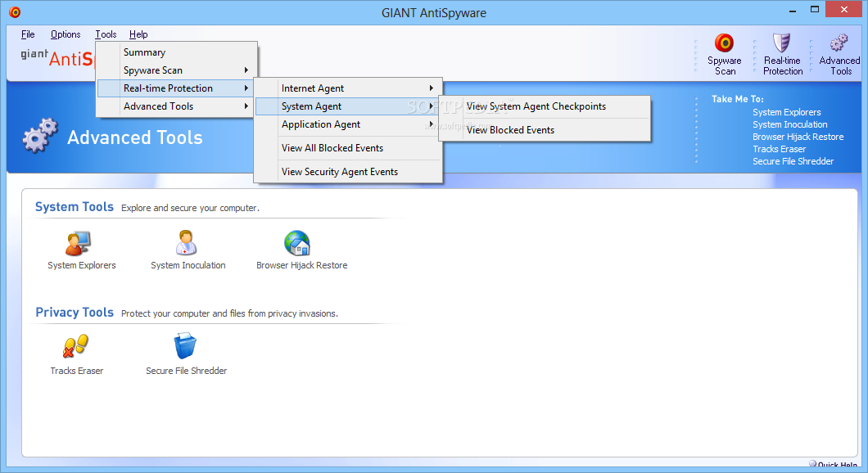This screenshot has height=473, width=868.
Task: Open the Options menu
Action: point(66,34)
